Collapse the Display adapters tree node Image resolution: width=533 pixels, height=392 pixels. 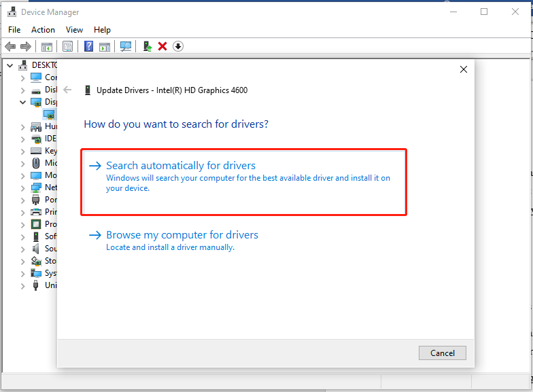[22, 102]
